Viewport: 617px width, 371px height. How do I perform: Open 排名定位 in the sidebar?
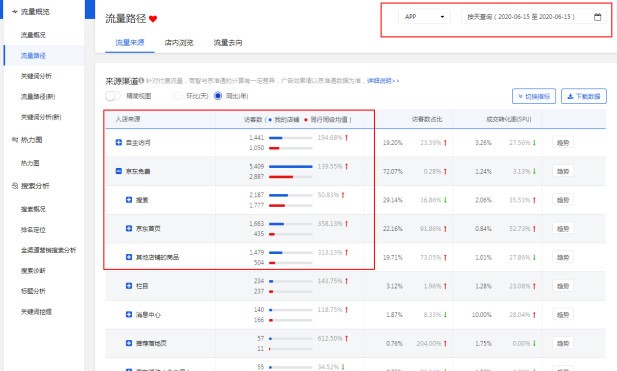coord(33,229)
